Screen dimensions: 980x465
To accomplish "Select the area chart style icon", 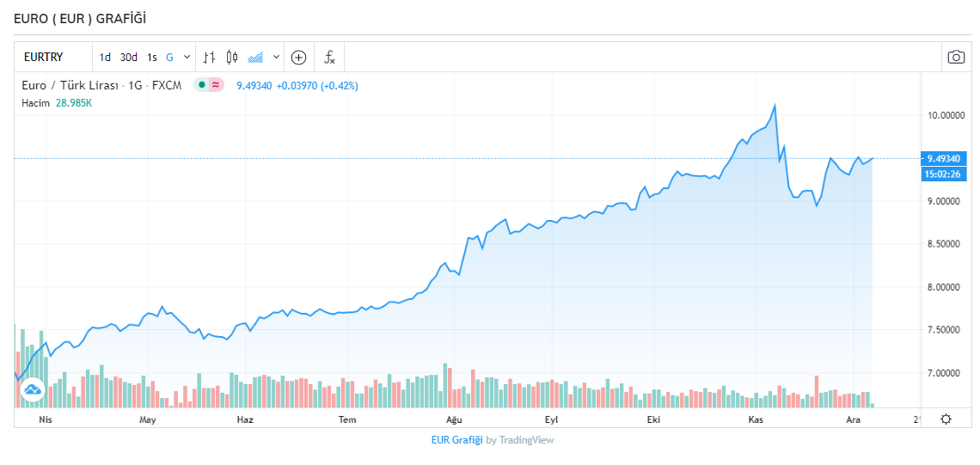I will [255, 58].
